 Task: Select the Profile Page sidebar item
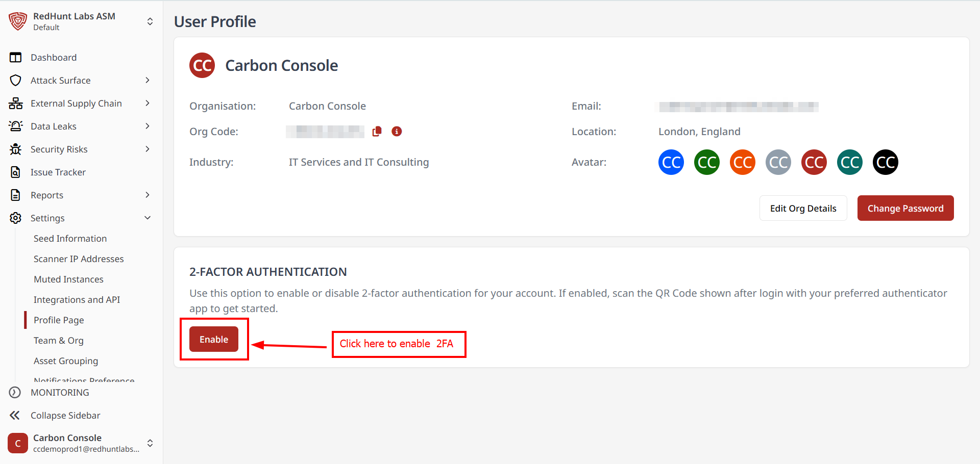[x=59, y=320]
